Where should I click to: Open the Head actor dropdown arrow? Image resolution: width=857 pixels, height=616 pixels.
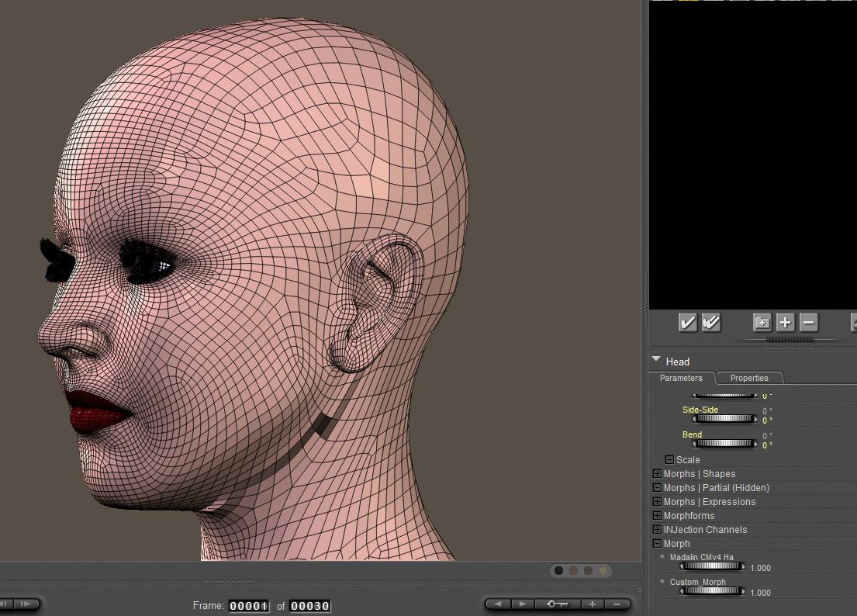[x=656, y=360]
